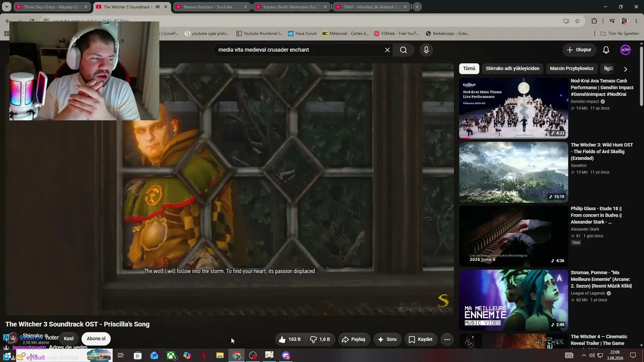Image resolution: width=644 pixels, height=362 pixels.
Task: Close the SNAP - Manifest tab
Action: [405, 7]
